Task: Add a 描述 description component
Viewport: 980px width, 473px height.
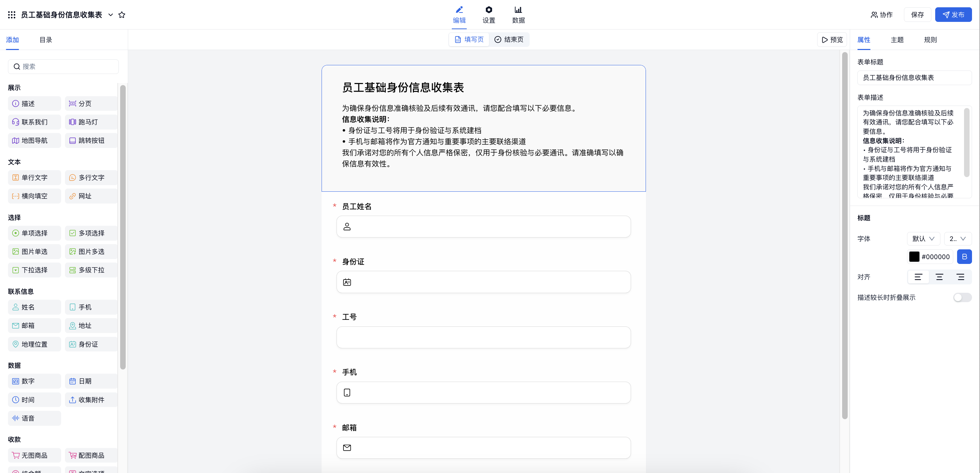Action: tap(34, 103)
